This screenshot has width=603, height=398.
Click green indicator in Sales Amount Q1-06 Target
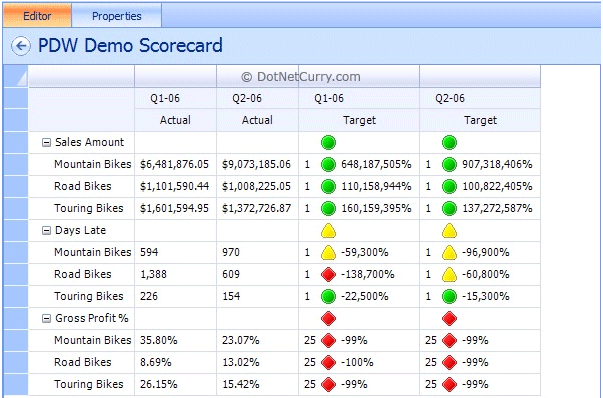[328, 143]
